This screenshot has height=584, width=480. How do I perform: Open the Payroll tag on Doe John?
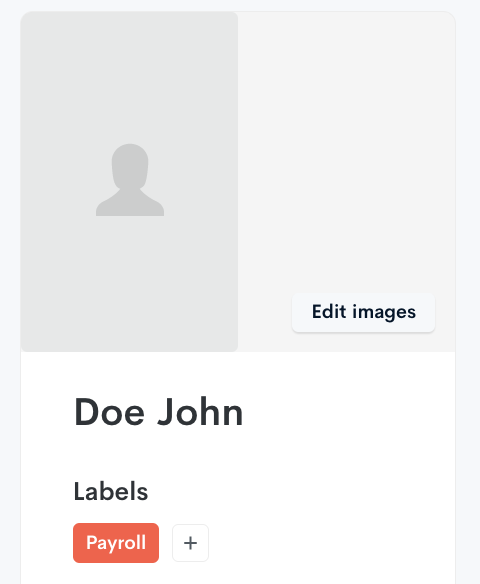point(116,543)
